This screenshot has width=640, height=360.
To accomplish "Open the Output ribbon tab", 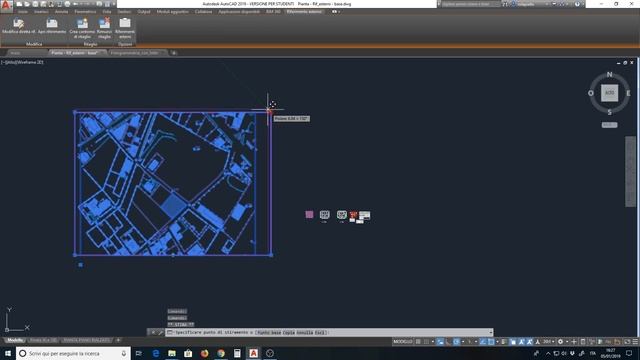I will click(x=144, y=12).
